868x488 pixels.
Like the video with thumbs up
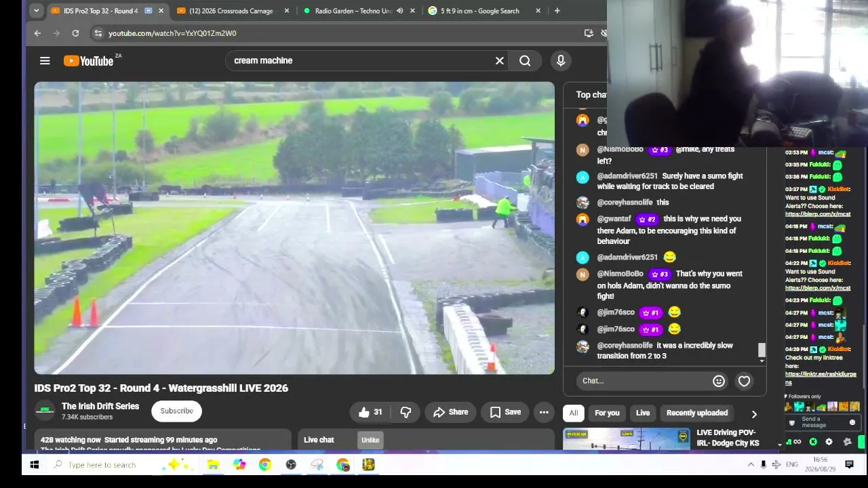tap(370, 412)
